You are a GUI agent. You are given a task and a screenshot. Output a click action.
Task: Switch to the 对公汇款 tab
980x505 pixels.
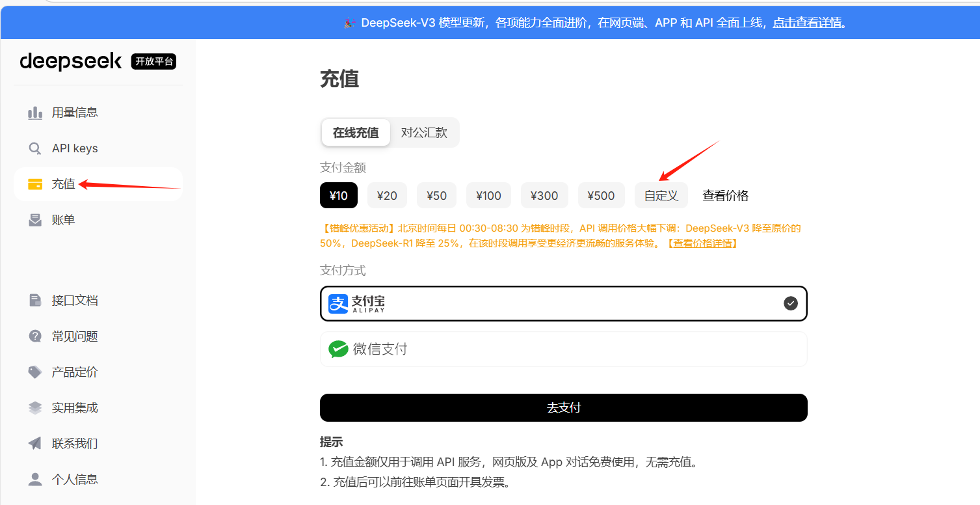424,133
